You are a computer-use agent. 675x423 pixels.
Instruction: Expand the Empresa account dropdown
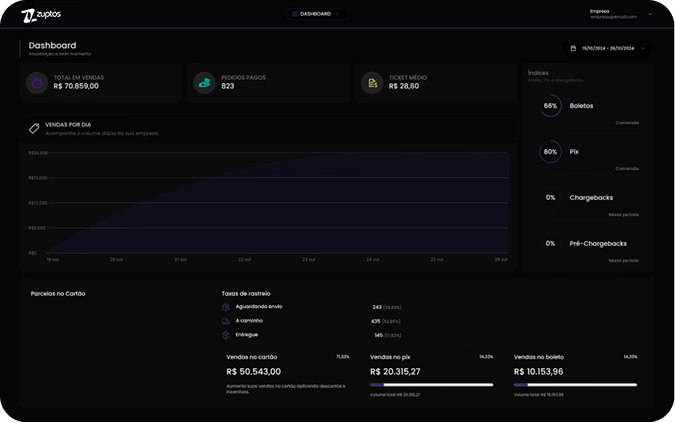[x=650, y=15]
